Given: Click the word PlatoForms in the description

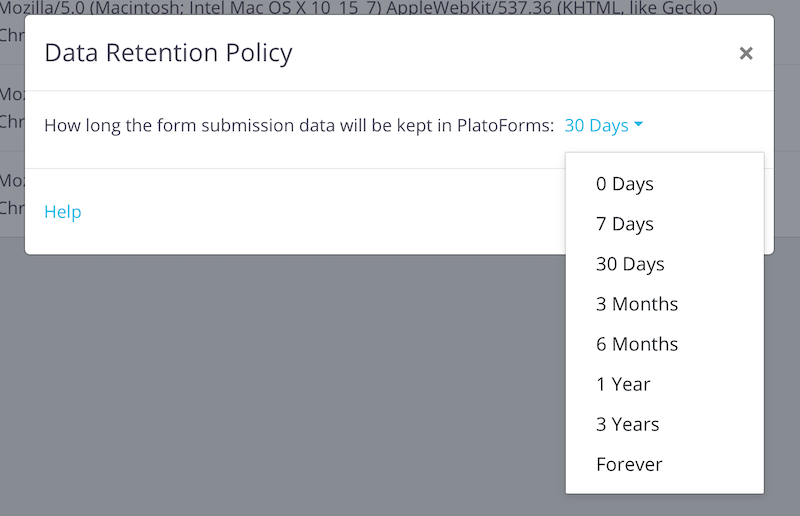Looking at the screenshot, I should pos(505,125).
